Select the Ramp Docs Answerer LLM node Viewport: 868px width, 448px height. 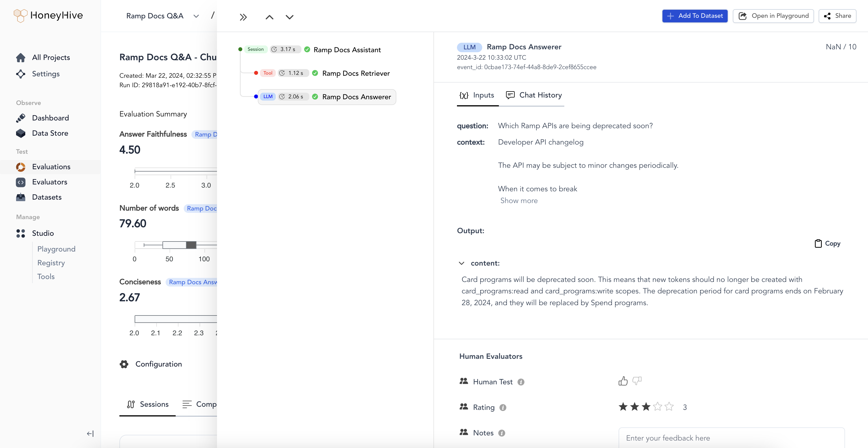click(327, 97)
